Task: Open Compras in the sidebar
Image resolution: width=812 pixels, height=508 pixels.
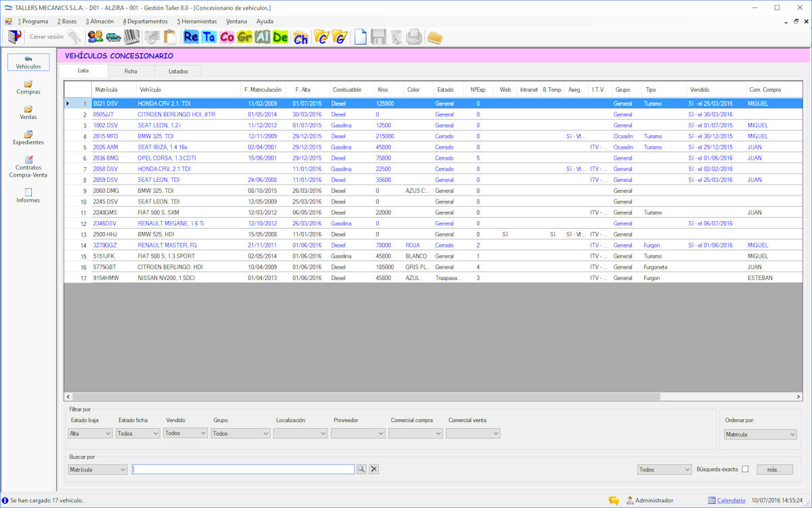Action: (x=28, y=87)
